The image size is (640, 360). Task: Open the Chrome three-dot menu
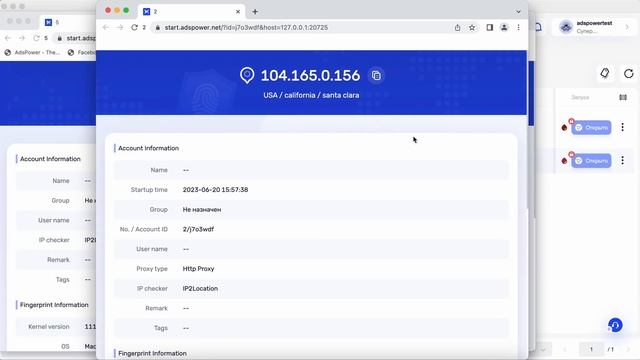pyautogui.click(x=518, y=27)
